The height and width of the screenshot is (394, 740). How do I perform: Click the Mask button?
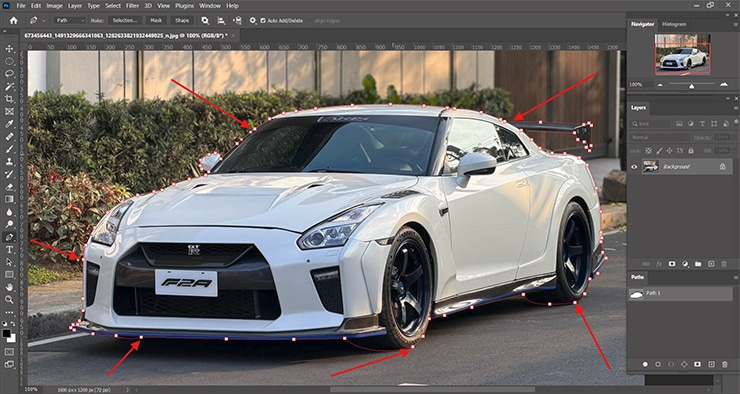[156, 20]
